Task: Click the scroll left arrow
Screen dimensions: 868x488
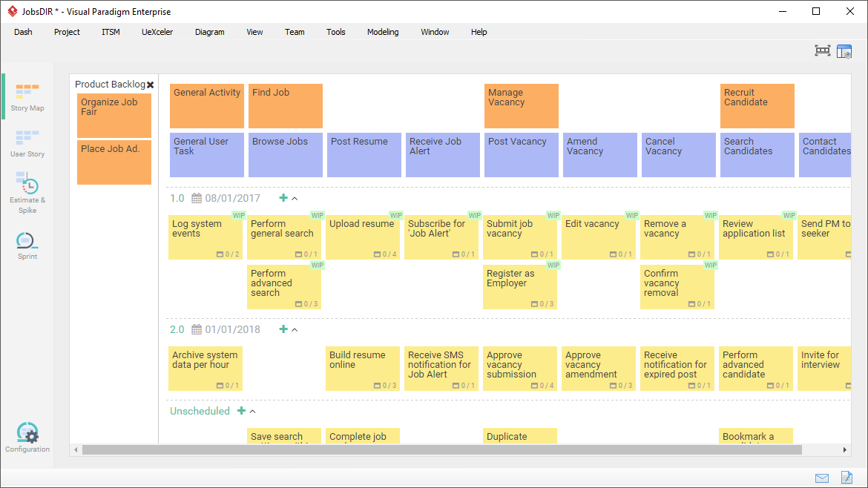Action: tap(76, 450)
